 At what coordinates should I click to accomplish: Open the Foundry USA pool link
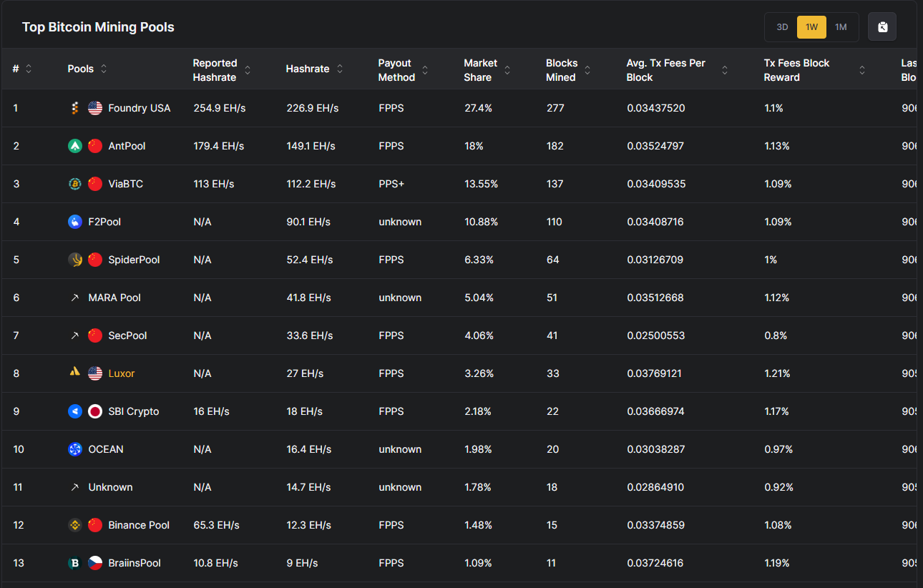click(140, 108)
